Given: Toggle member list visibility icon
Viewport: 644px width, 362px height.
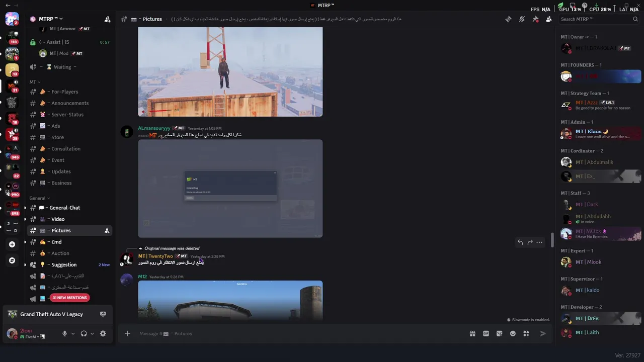Looking at the screenshot, I should click(548, 19).
